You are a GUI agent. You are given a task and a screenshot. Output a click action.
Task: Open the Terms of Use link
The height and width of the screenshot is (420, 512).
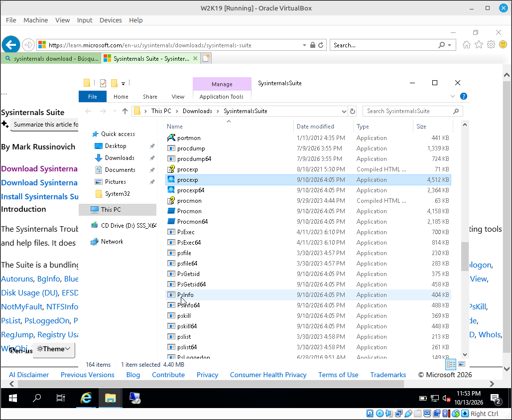tap(338, 375)
